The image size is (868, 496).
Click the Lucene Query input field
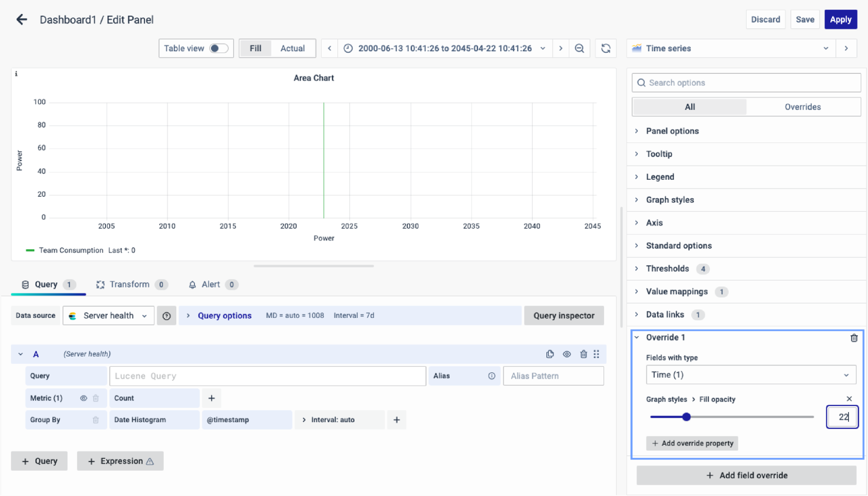[267, 376]
